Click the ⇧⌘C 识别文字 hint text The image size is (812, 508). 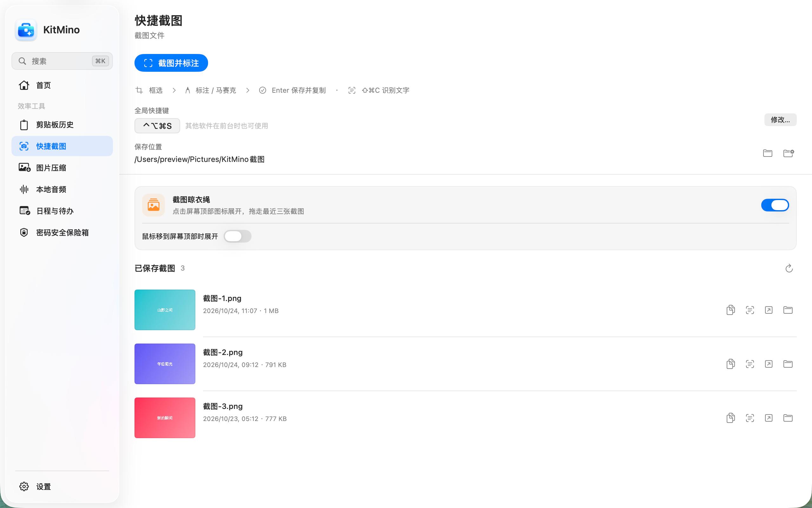point(385,90)
